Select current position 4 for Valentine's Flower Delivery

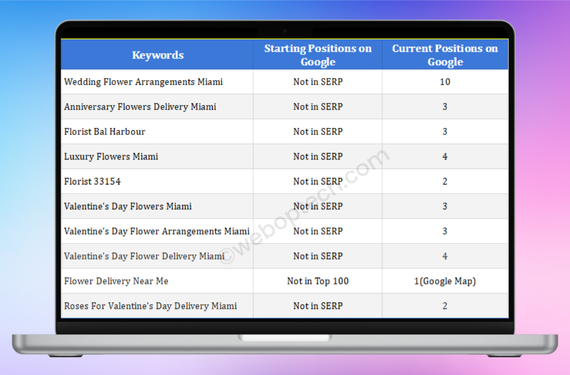click(x=445, y=256)
